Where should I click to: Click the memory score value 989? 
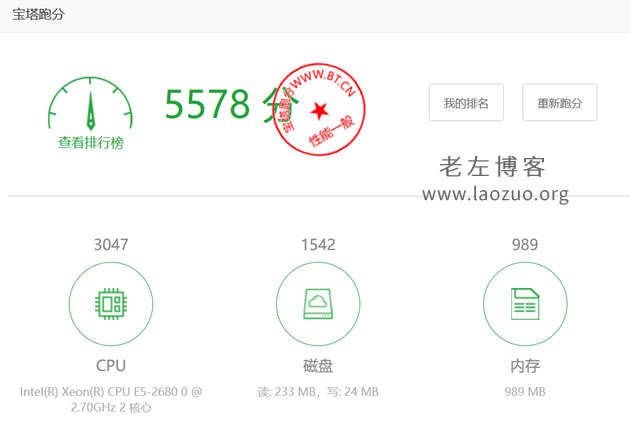click(x=524, y=244)
